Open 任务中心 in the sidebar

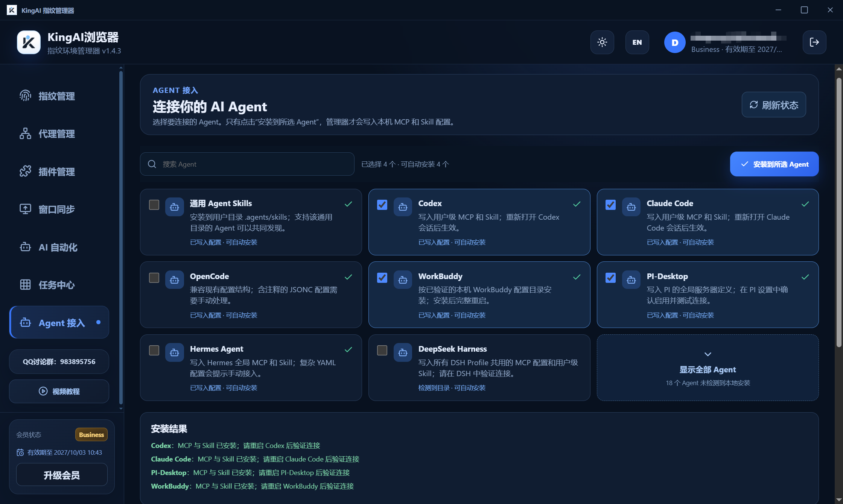pos(59,285)
